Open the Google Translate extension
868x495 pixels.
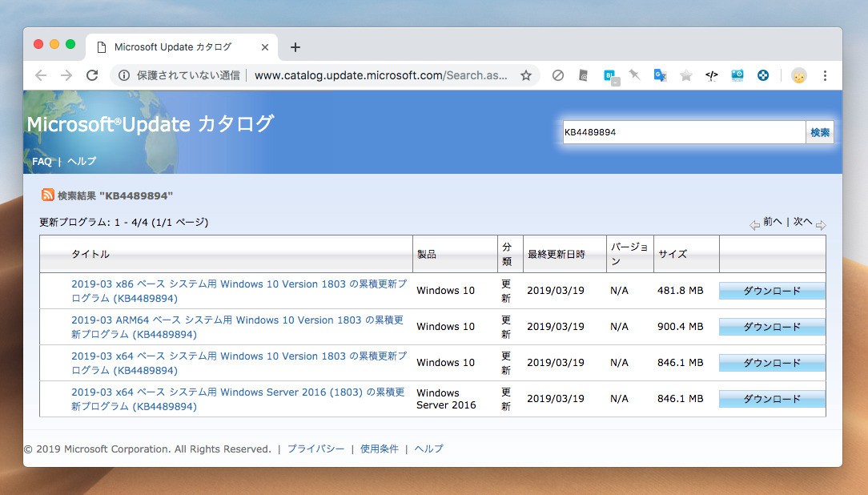(x=660, y=75)
